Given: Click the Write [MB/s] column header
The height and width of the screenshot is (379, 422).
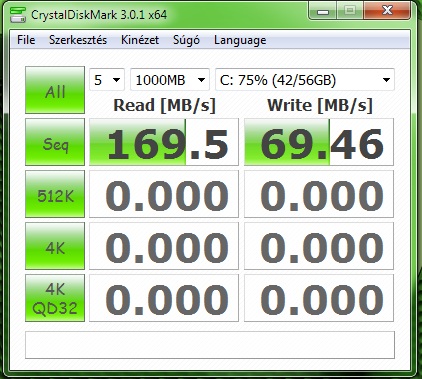Looking at the screenshot, I should (320, 105).
